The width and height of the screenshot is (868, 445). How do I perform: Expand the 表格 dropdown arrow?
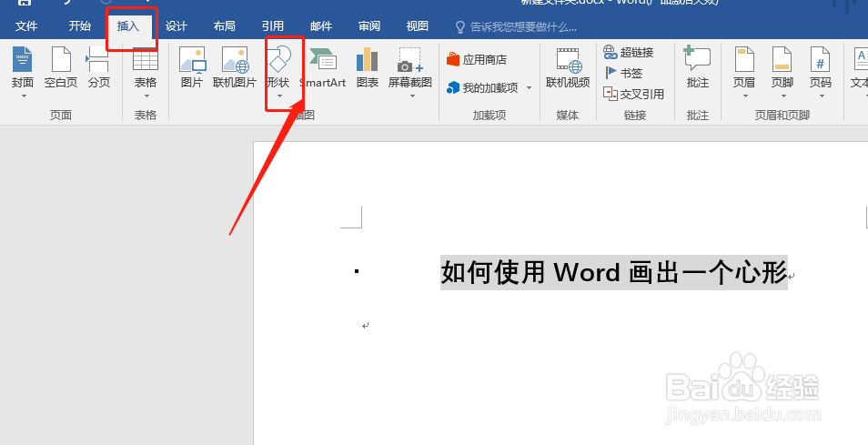(x=146, y=96)
